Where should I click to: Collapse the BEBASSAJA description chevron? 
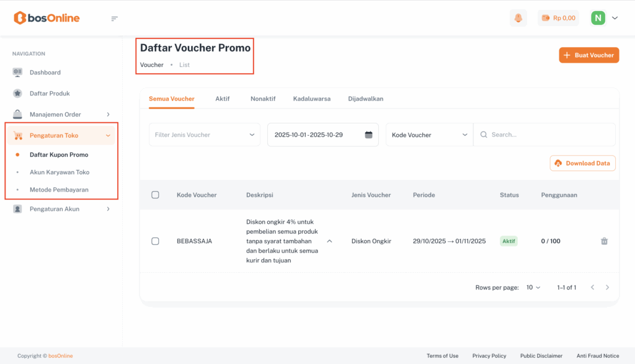[329, 241]
